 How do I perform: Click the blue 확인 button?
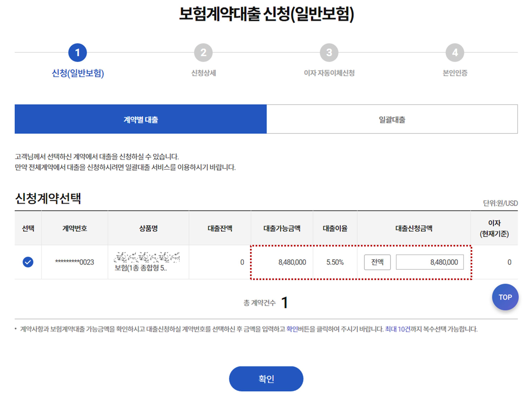pos(266,379)
